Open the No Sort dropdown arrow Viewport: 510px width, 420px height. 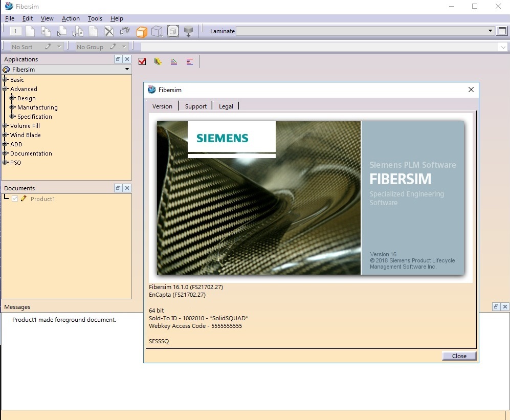coord(59,47)
